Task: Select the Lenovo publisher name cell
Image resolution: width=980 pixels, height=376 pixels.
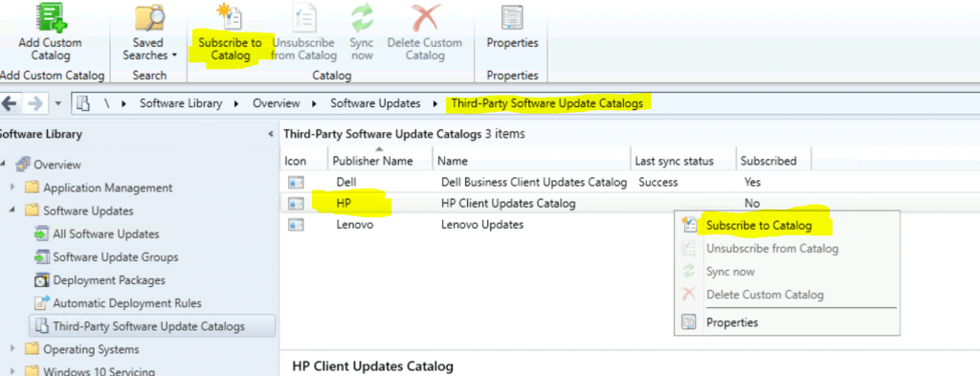Action: pyautogui.click(x=354, y=225)
